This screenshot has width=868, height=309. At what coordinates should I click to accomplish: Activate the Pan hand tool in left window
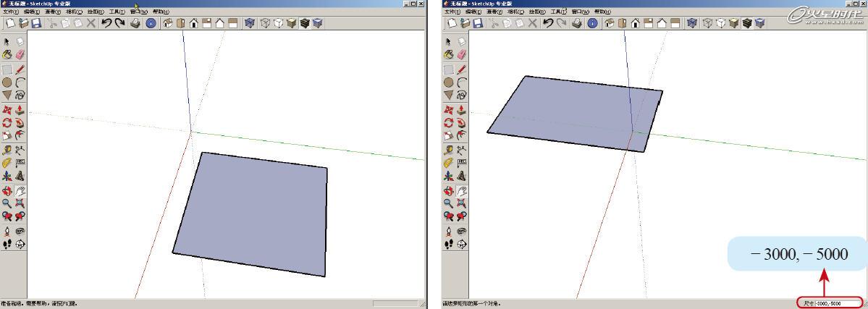tap(20, 191)
